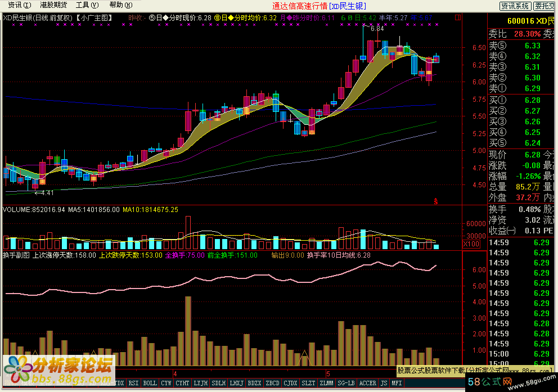Click the 买① price 6.28
Screen dimensions: 558x392
pos(532,100)
